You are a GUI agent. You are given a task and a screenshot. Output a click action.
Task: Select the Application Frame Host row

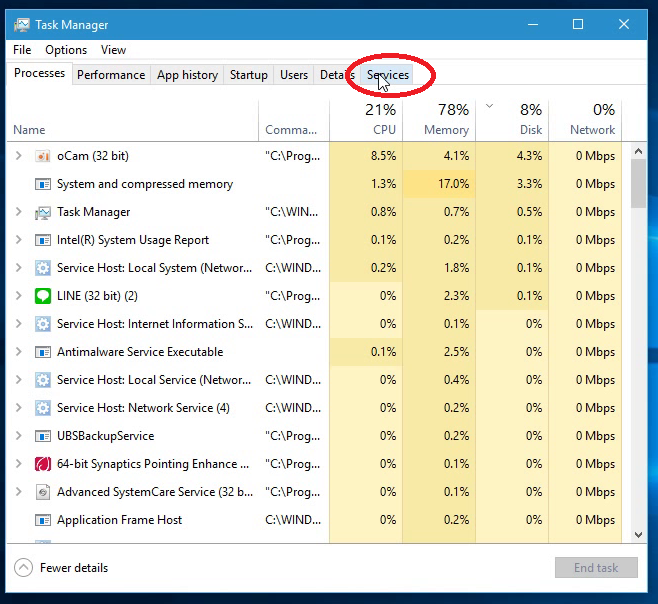(314, 520)
